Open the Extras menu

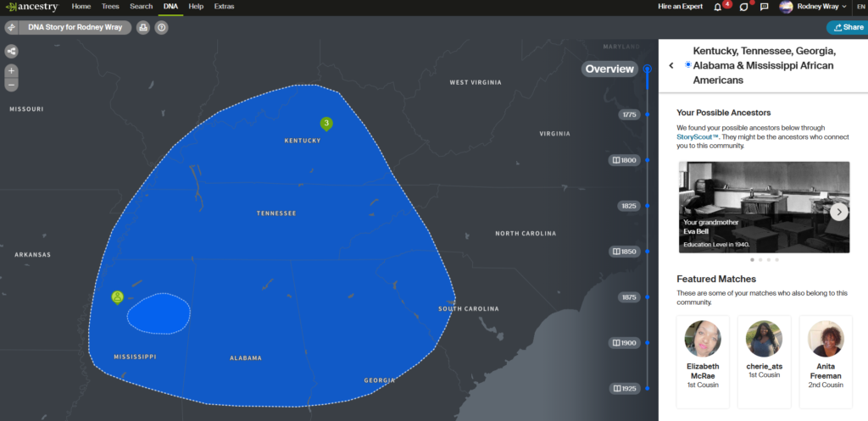pos(224,7)
